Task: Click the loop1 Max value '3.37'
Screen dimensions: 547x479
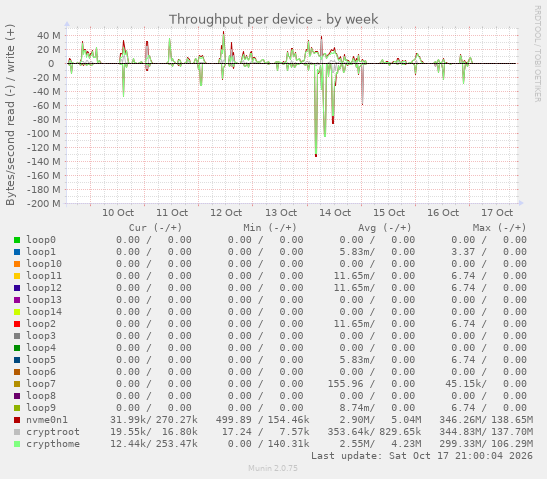Action: pos(463,252)
